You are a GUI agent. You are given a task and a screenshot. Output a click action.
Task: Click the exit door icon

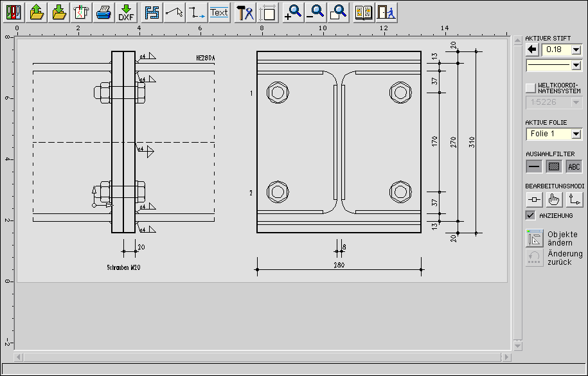(x=386, y=12)
